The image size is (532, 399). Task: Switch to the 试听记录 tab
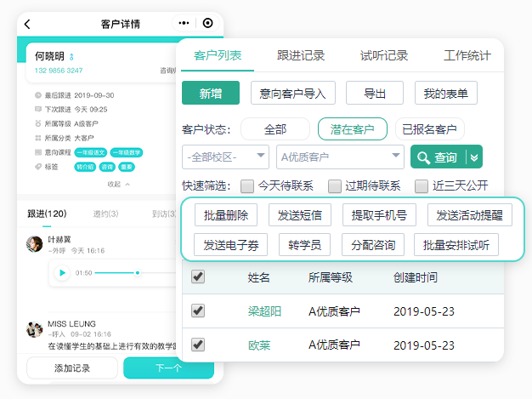pyautogui.click(x=384, y=55)
